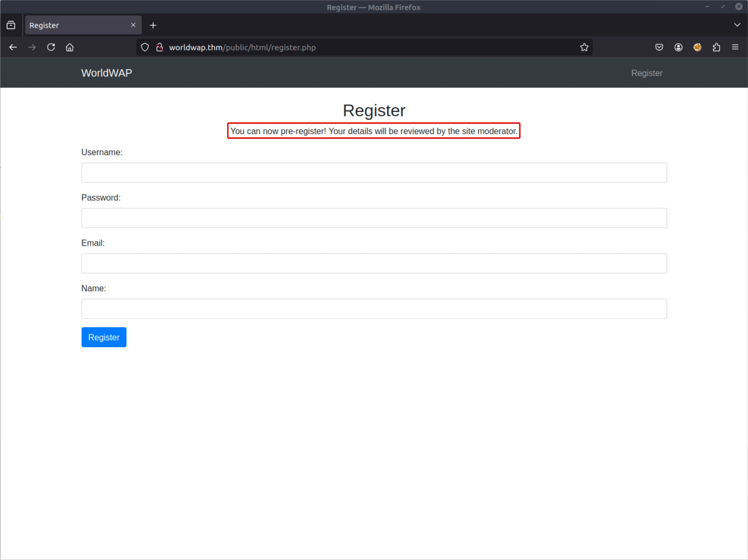Open the Firefox account icon

[678, 47]
